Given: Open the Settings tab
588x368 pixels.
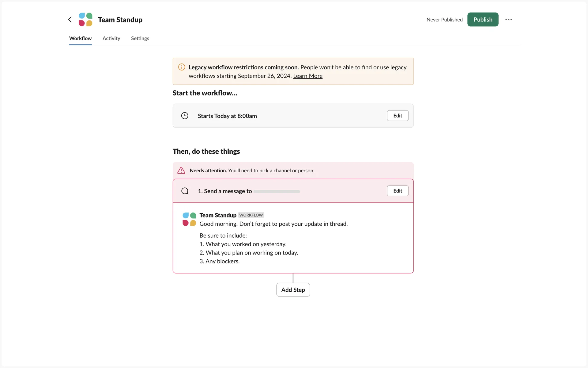Looking at the screenshot, I should click(140, 38).
